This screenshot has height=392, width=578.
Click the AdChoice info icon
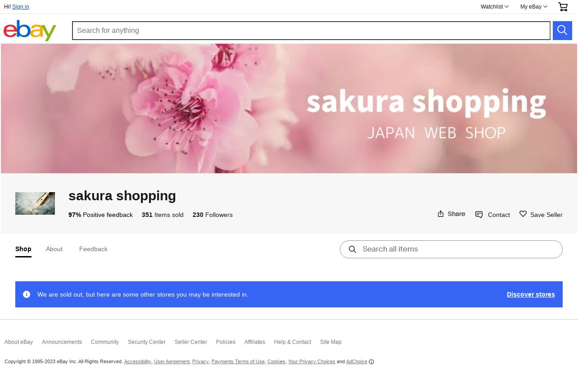(371, 362)
